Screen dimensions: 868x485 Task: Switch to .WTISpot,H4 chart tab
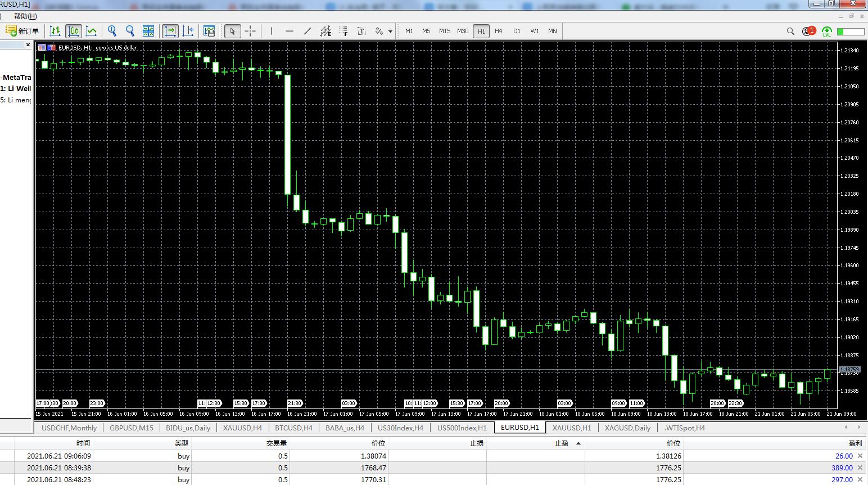click(x=685, y=428)
